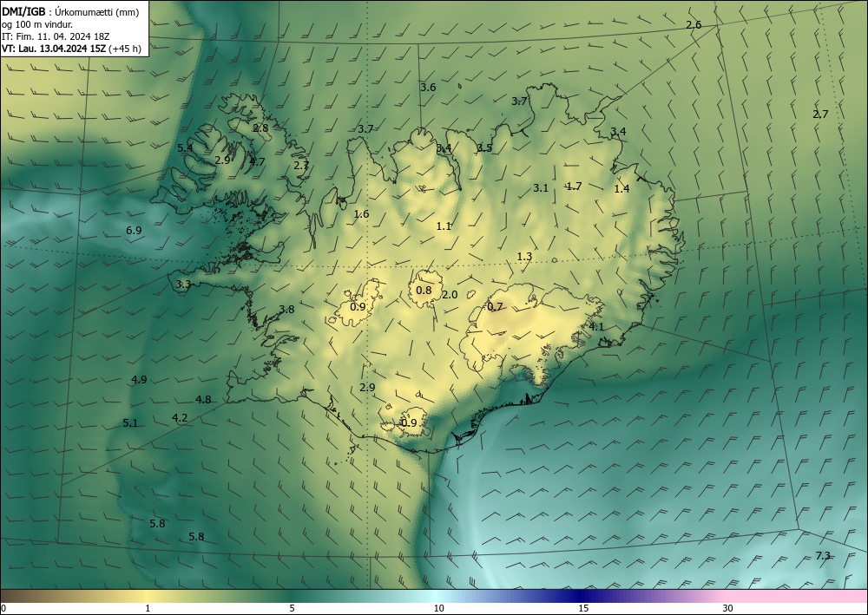Click the '0' label on the color scale
Screen dimensions: 868x615
pos(3,609)
